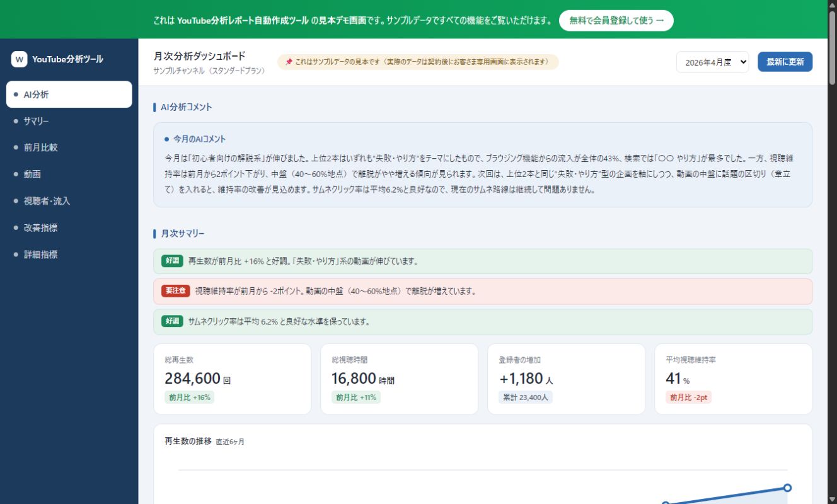Viewport: 837px width, 504px height.
Task: Click the 総視聴時間 16,800 card
Action: point(399,379)
